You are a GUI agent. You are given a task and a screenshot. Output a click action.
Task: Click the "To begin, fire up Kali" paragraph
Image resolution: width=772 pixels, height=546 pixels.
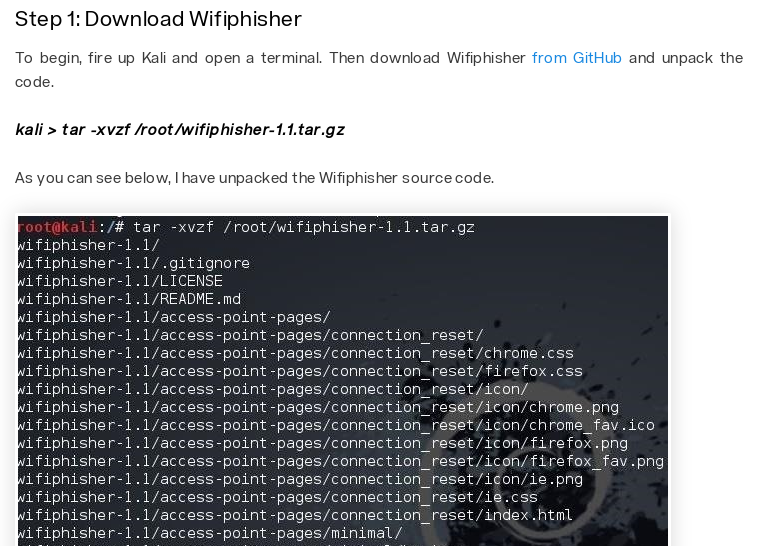pyautogui.click(x=379, y=69)
